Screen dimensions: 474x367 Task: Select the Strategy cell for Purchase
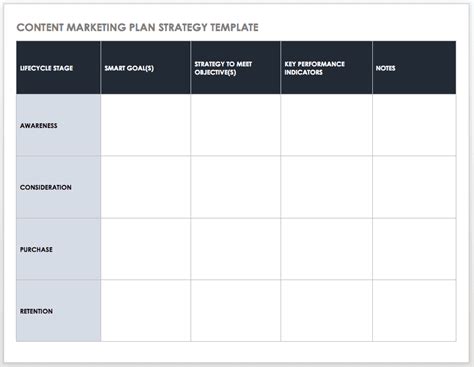point(236,249)
